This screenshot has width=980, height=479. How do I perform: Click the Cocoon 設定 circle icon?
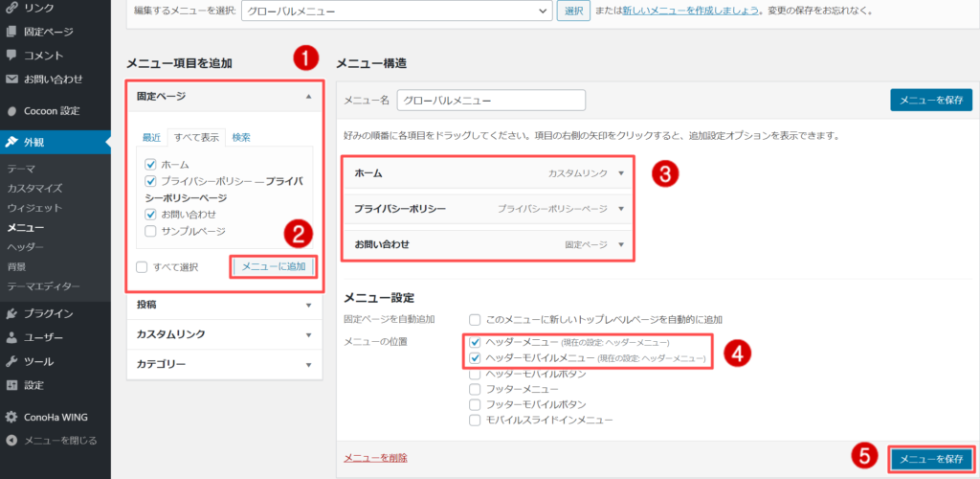coord(11,111)
